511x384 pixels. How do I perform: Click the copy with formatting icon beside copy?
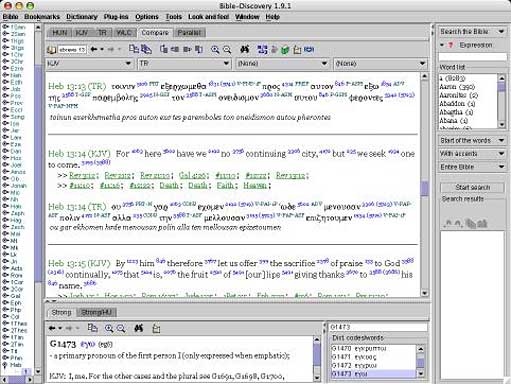coord(146,49)
